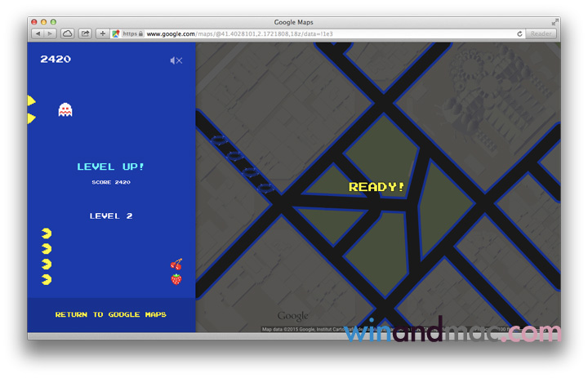Click the strawberry fruit icon
This screenshot has width=588, height=378.
click(x=176, y=279)
